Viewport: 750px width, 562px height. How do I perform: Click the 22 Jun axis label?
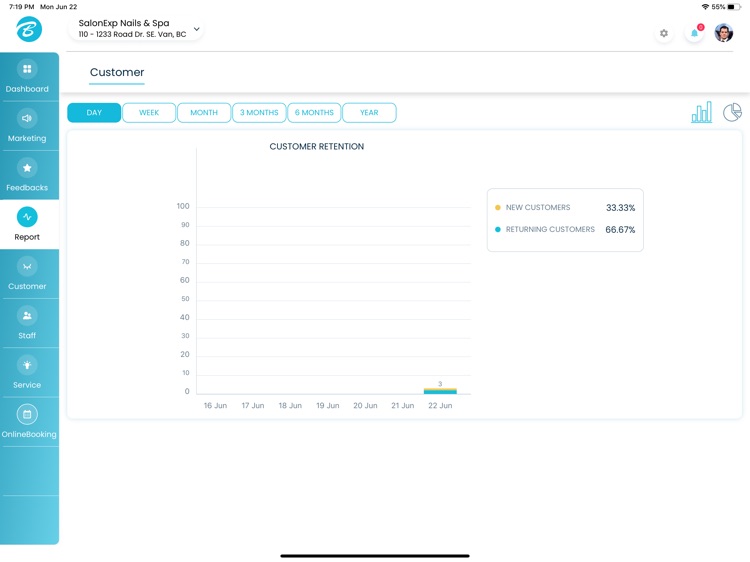[440, 406]
